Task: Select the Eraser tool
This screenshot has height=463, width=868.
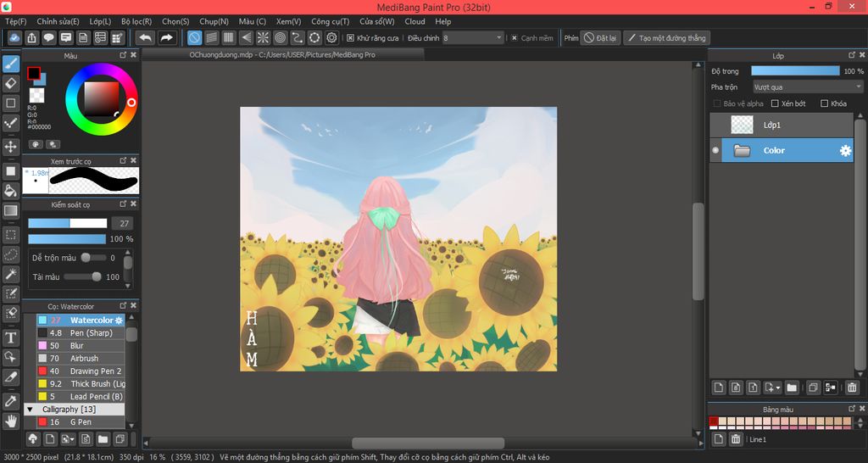Action: (10, 84)
